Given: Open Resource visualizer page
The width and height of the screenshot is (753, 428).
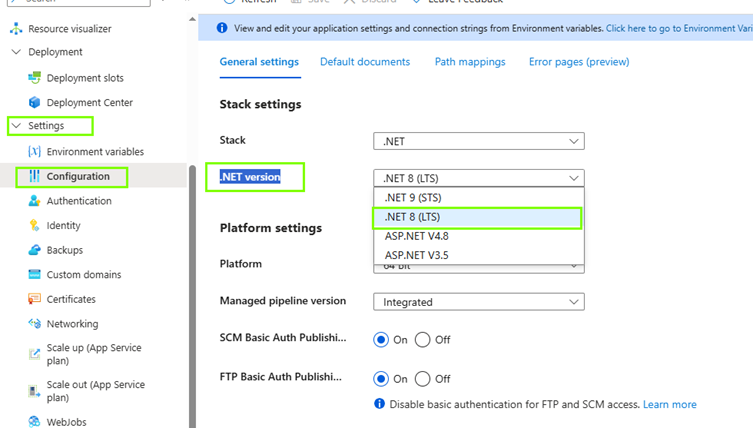Looking at the screenshot, I should point(70,29).
